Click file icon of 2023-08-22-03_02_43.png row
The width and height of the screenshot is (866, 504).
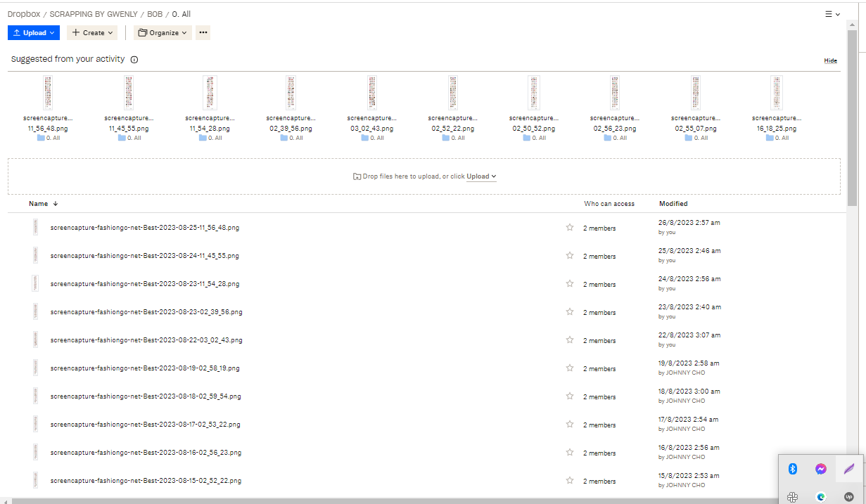click(x=35, y=340)
